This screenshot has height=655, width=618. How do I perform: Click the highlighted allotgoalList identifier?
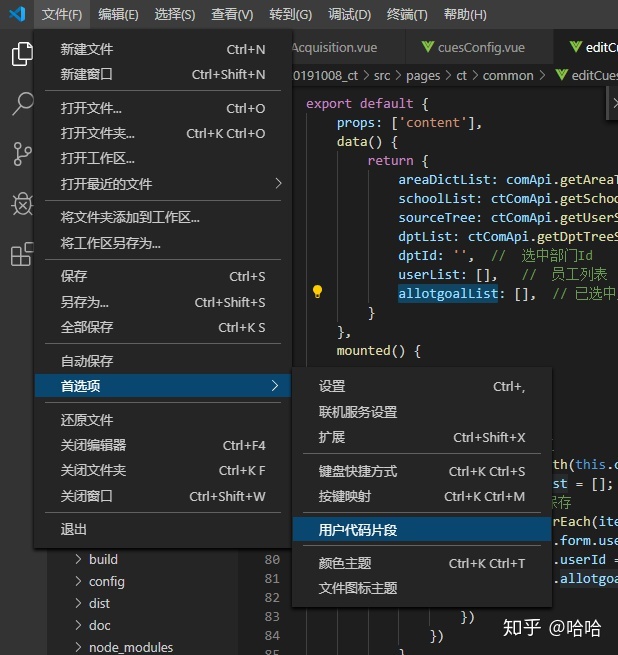[x=448, y=294]
